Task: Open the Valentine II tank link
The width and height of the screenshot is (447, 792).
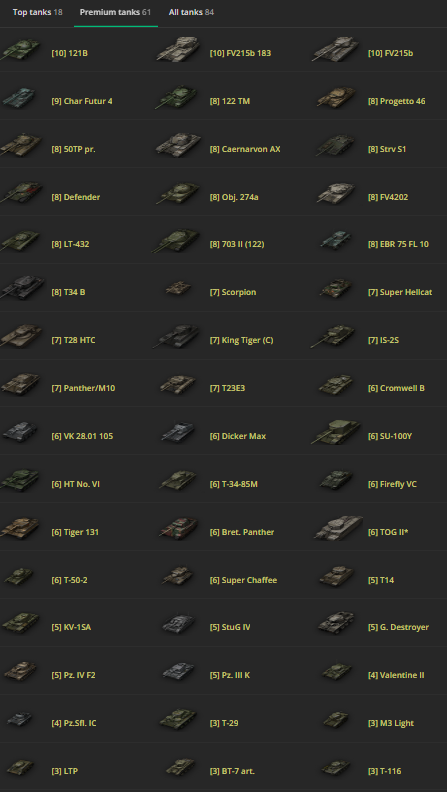Action: click(396, 675)
